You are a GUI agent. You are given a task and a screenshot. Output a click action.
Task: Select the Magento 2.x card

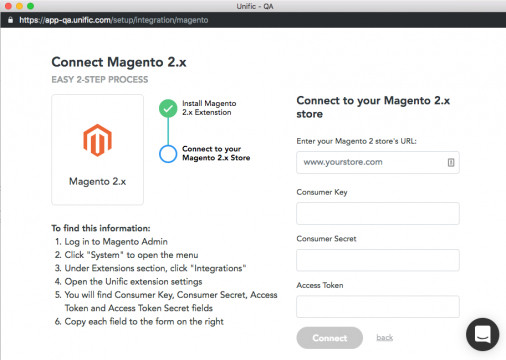(x=97, y=149)
